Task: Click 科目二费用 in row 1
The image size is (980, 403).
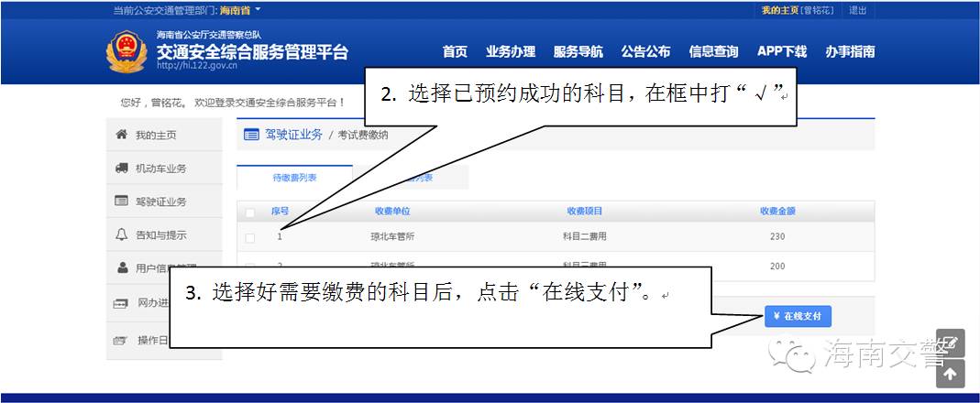Action: click(584, 237)
